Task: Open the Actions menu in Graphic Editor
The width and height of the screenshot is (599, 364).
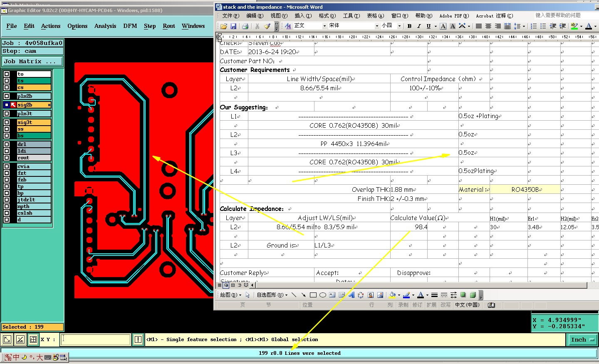Action: [51, 26]
